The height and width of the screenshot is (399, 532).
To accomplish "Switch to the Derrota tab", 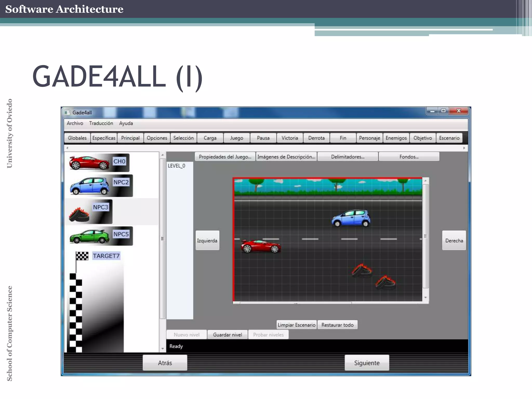I will pos(316,138).
